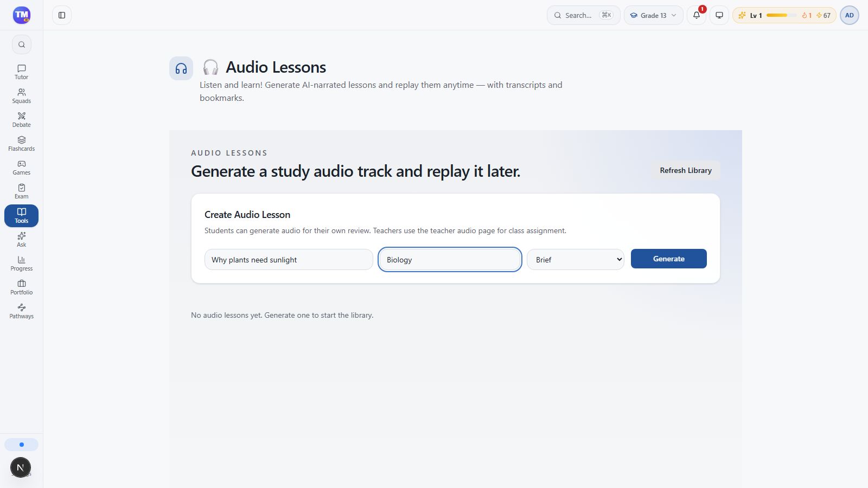Click the Lv 1 XP progress bar
Viewport: 868px width, 488px height.
781,15
